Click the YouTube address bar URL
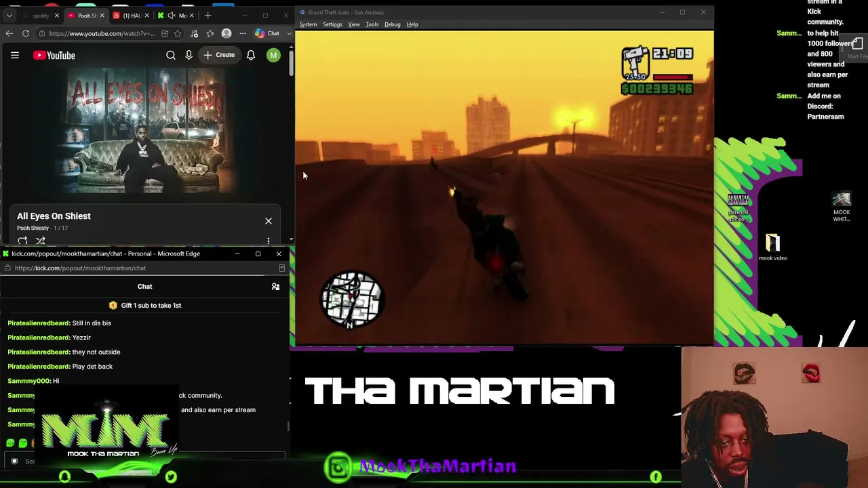The width and height of the screenshot is (868, 488). pos(102,33)
